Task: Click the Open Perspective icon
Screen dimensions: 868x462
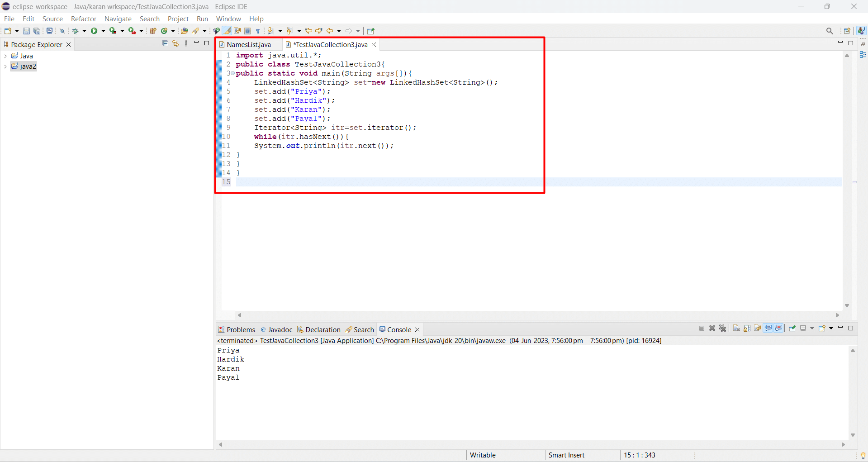Action: point(847,31)
